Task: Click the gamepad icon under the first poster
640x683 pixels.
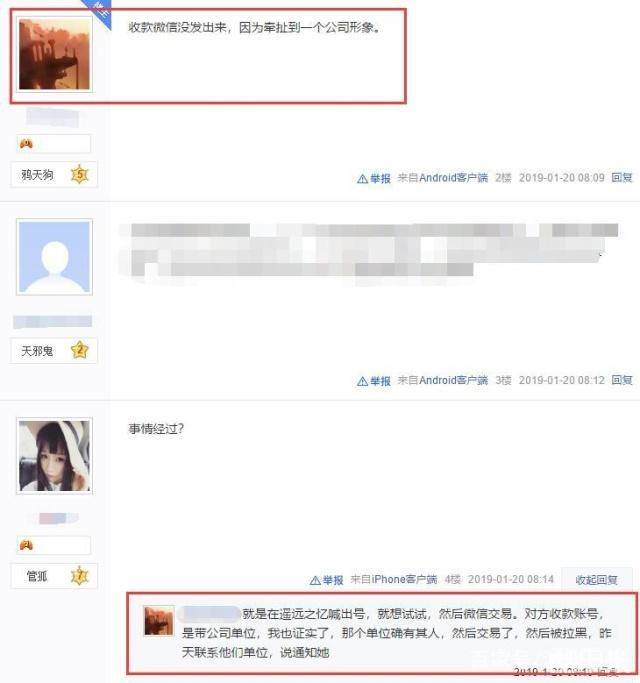Action: 26,143
